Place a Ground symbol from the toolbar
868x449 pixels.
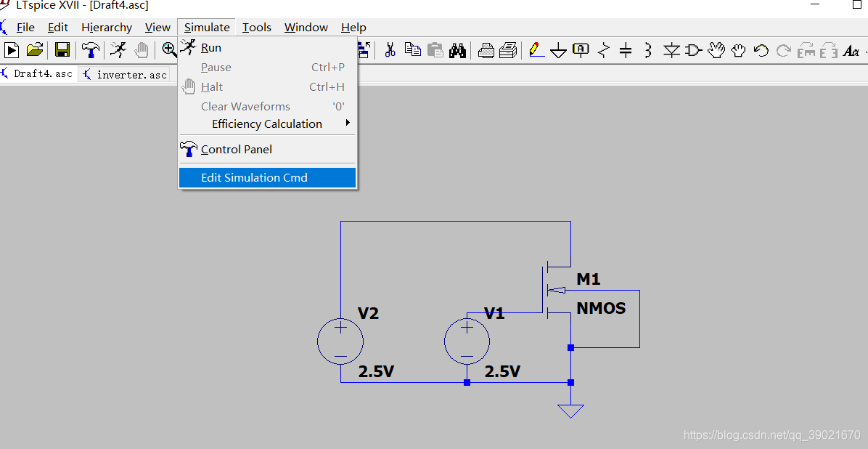(x=558, y=51)
